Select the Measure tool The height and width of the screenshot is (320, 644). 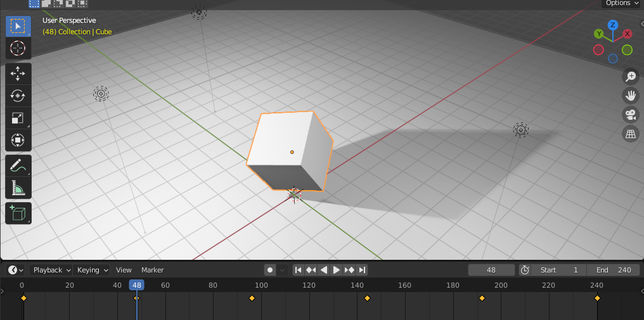(x=18, y=188)
